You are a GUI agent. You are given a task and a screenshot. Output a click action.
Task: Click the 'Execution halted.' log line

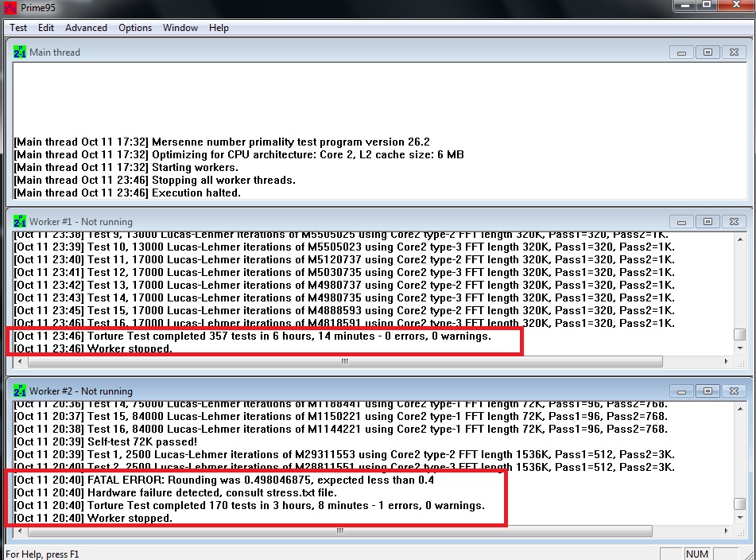[x=127, y=192]
